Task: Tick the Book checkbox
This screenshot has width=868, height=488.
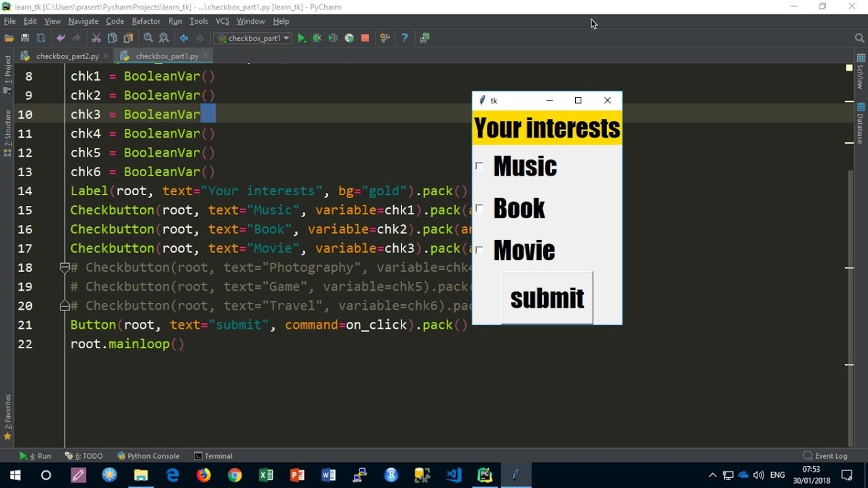Action: point(479,208)
